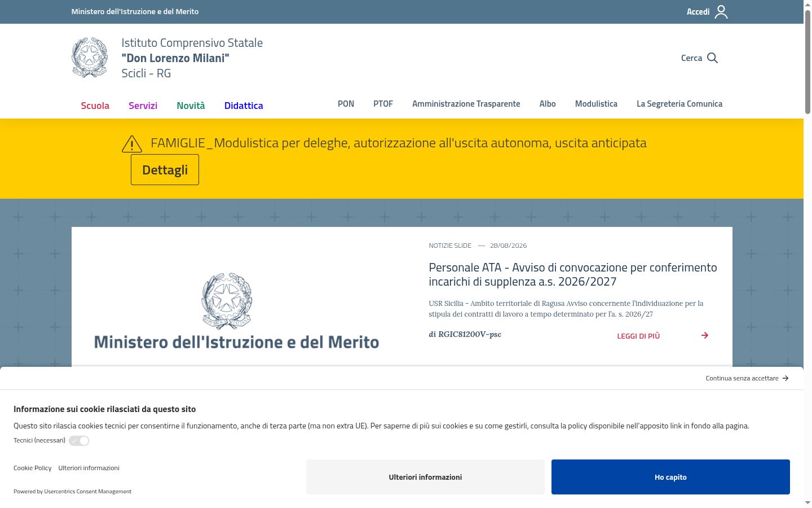The width and height of the screenshot is (812, 508).
Task: Click the school emblem logo in header
Action: [90, 58]
